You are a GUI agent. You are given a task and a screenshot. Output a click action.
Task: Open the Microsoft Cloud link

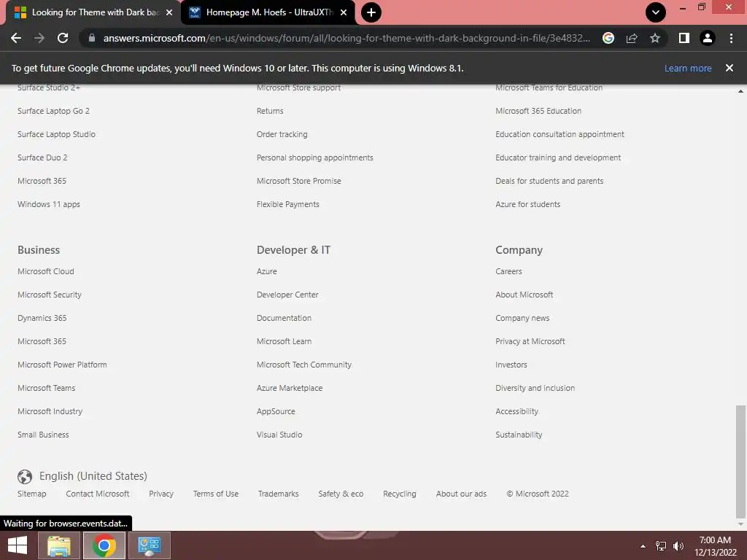point(46,271)
